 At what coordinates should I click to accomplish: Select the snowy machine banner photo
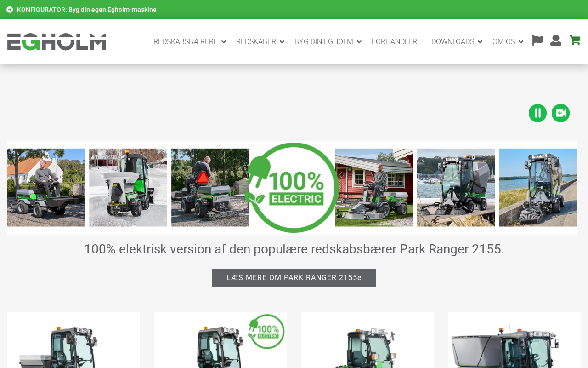[x=128, y=188]
